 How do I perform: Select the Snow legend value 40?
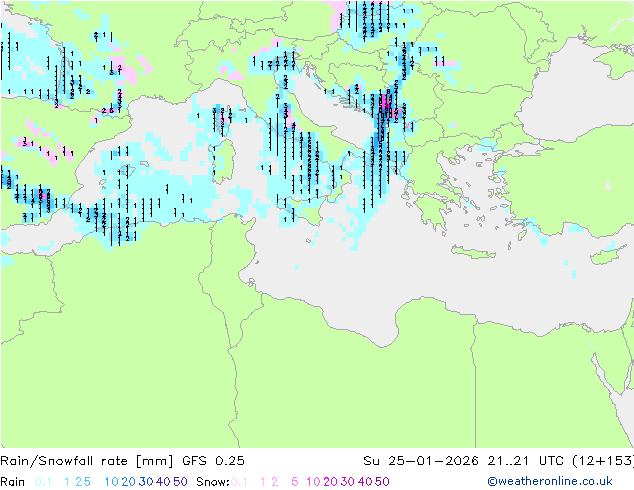(365, 482)
